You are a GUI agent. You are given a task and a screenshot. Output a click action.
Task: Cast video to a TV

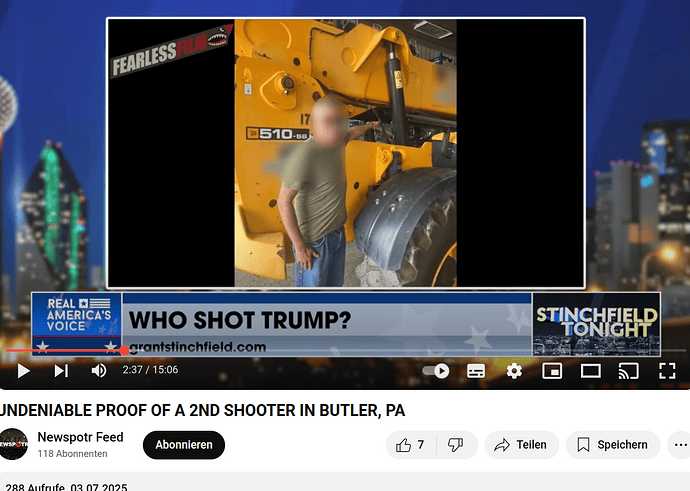[628, 371]
